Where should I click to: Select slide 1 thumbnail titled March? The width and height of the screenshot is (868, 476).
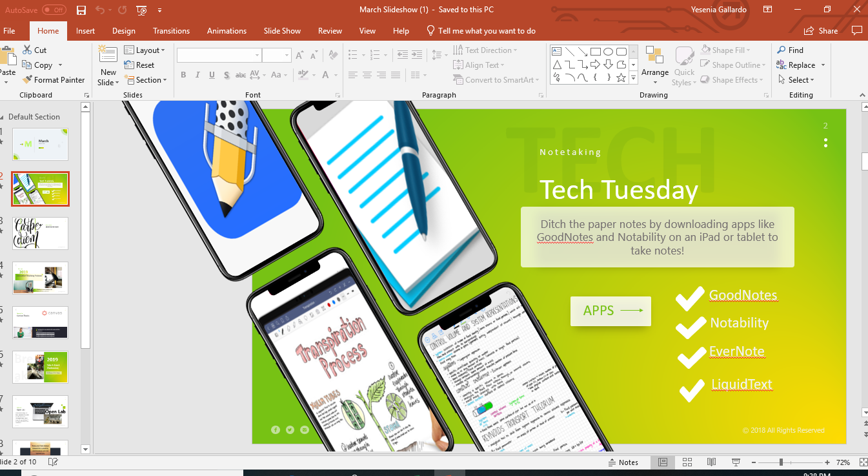tap(40, 144)
